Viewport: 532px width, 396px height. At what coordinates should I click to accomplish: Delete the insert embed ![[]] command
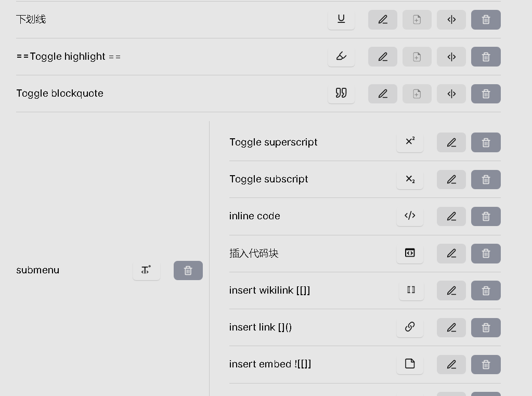coord(486,364)
